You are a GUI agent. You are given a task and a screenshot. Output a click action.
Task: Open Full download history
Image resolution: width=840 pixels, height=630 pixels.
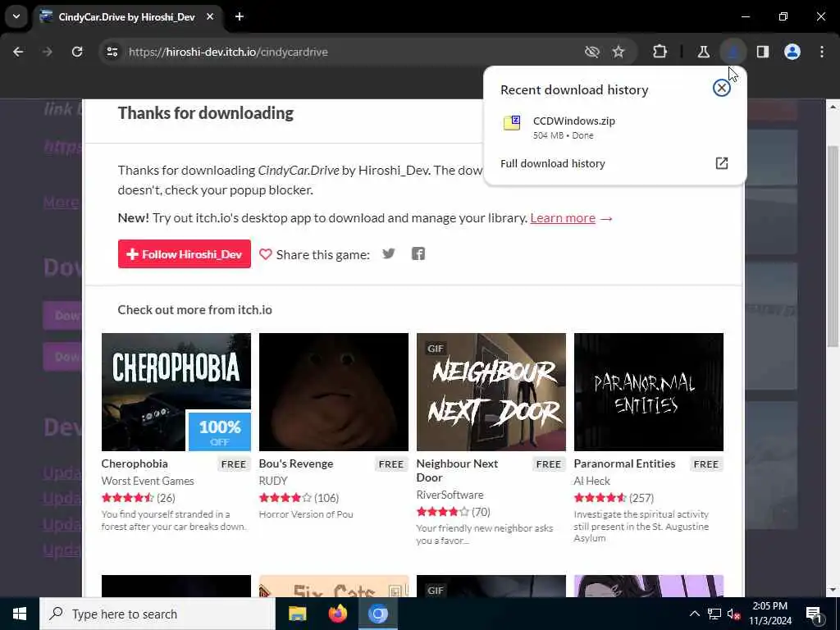tap(614, 163)
